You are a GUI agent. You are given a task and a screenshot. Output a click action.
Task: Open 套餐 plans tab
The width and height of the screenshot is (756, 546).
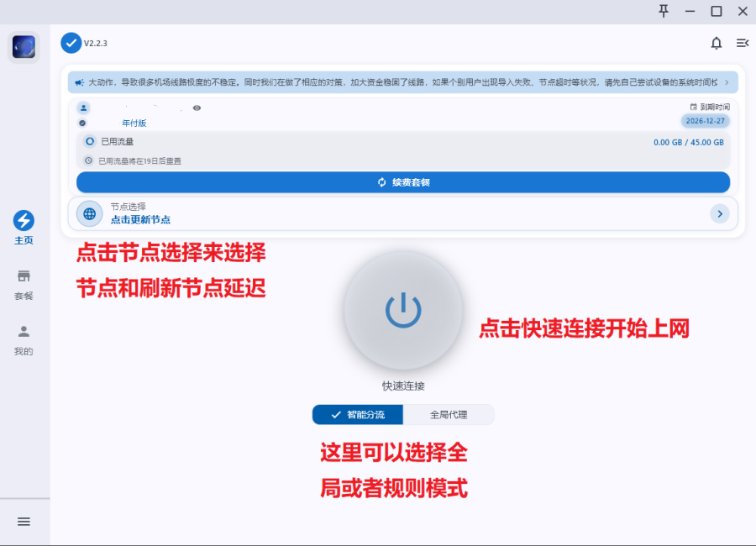click(24, 285)
